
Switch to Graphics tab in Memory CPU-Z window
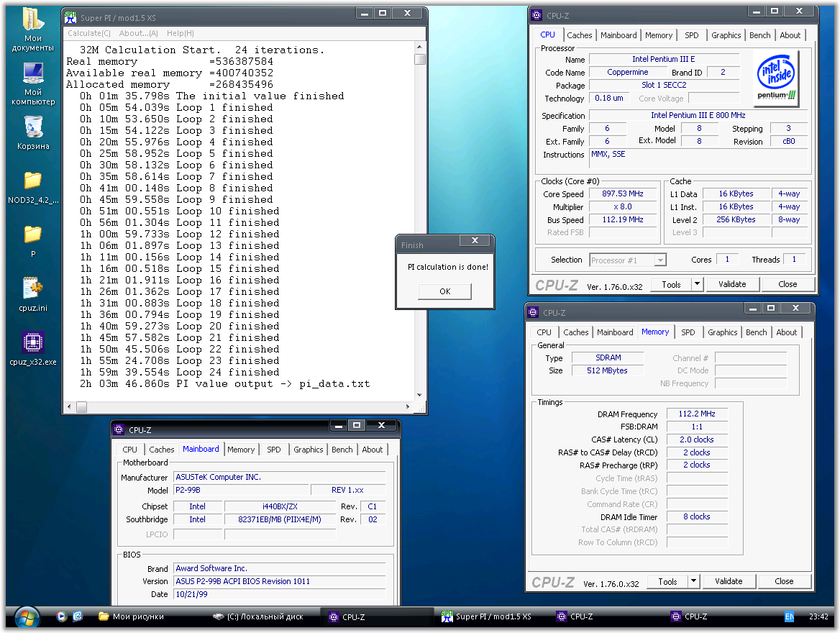click(x=722, y=332)
